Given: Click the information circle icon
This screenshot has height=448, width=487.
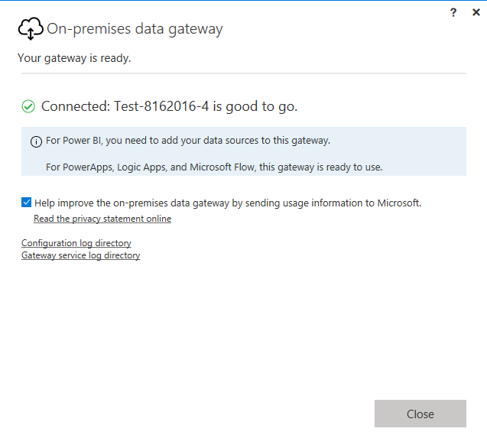Looking at the screenshot, I should [36, 141].
